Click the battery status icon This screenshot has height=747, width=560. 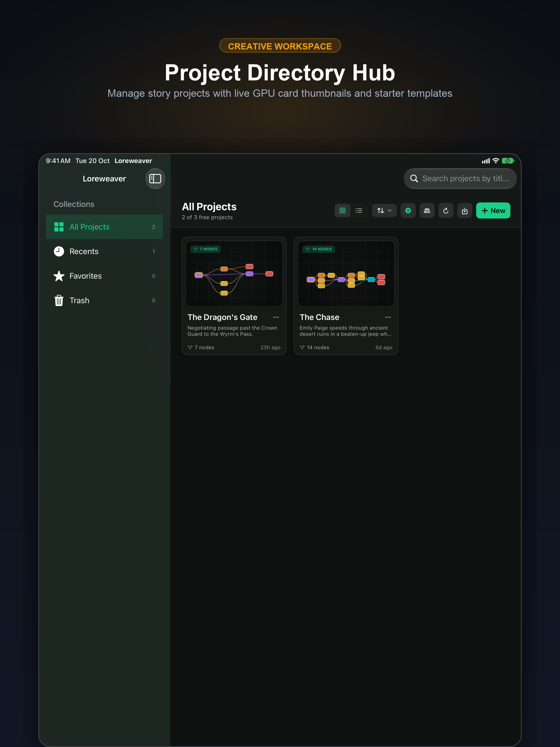coord(508,161)
